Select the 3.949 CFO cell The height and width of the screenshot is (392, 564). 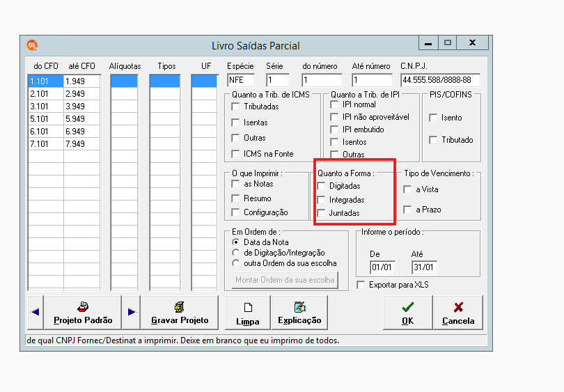click(81, 107)
